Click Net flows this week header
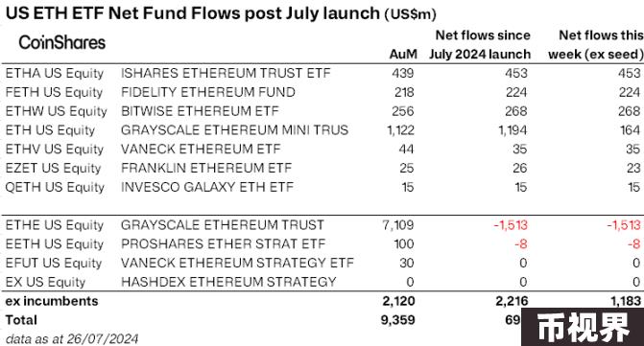644x346 pixels. pyautogui.click(x=596, y=45)
